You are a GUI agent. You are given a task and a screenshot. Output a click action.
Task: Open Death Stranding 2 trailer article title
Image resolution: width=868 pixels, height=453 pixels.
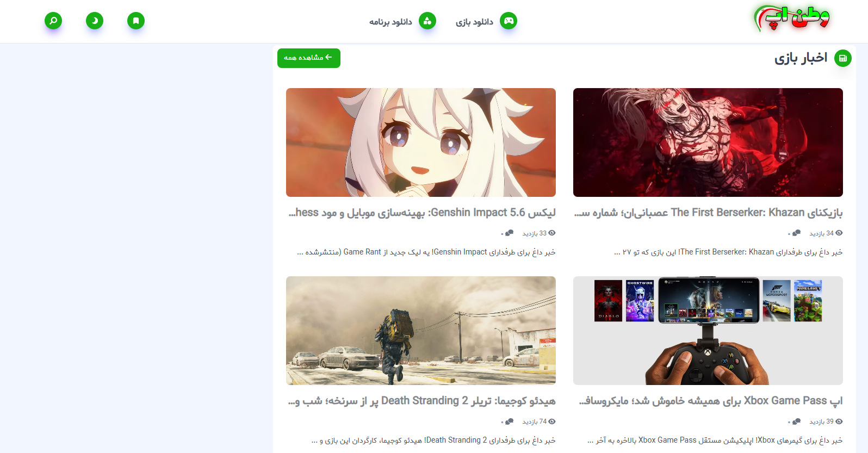tap(422, 401)
